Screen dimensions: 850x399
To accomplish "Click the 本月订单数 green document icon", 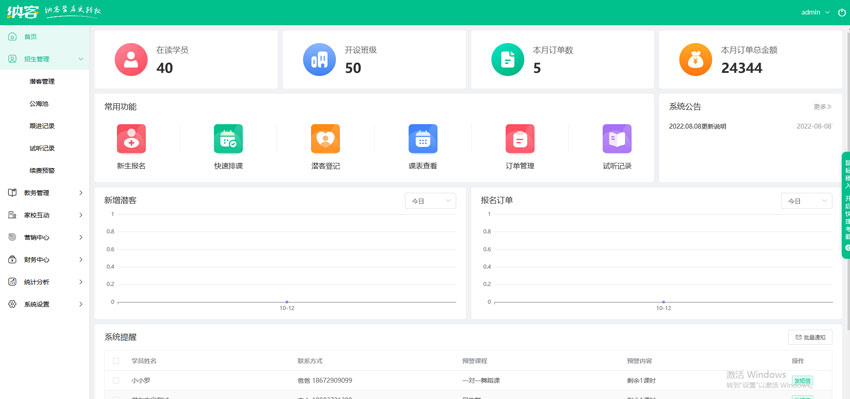I will [507, 60].
